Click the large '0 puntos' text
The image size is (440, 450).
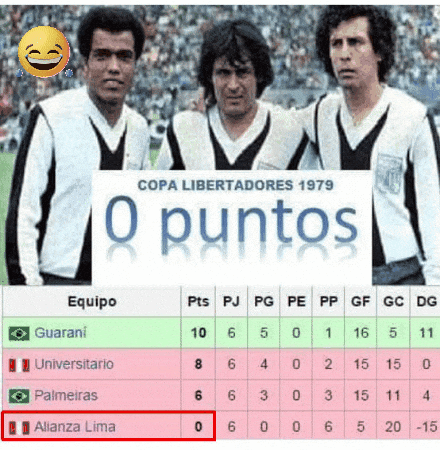(x=231, y=220)
